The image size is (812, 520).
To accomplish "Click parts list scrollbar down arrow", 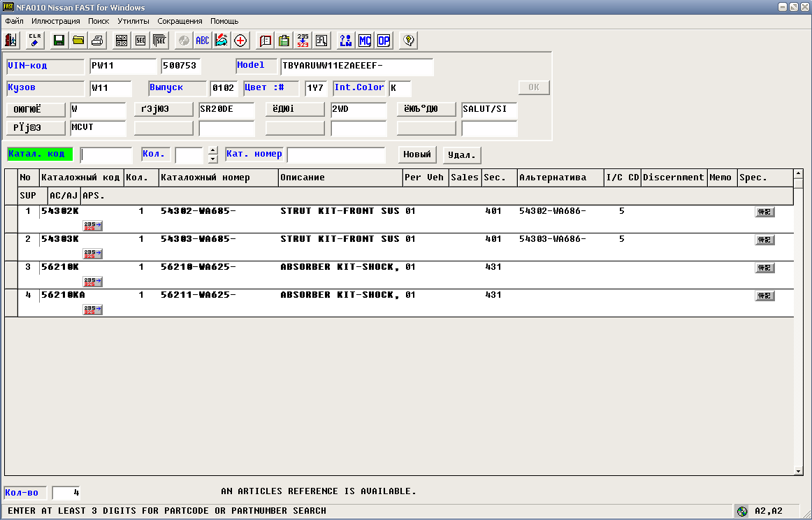I will [x=799, y=471].
